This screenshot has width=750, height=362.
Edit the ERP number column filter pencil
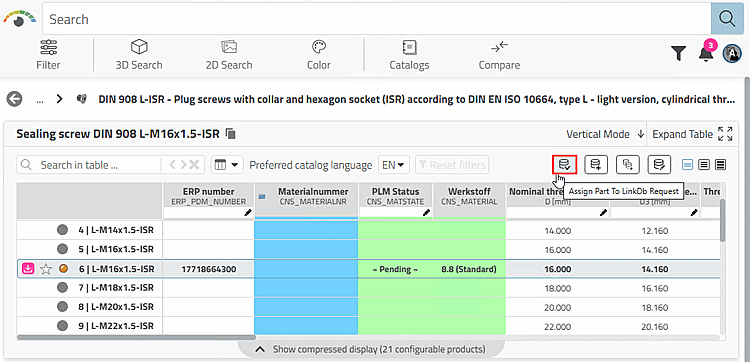coord(248,212)
